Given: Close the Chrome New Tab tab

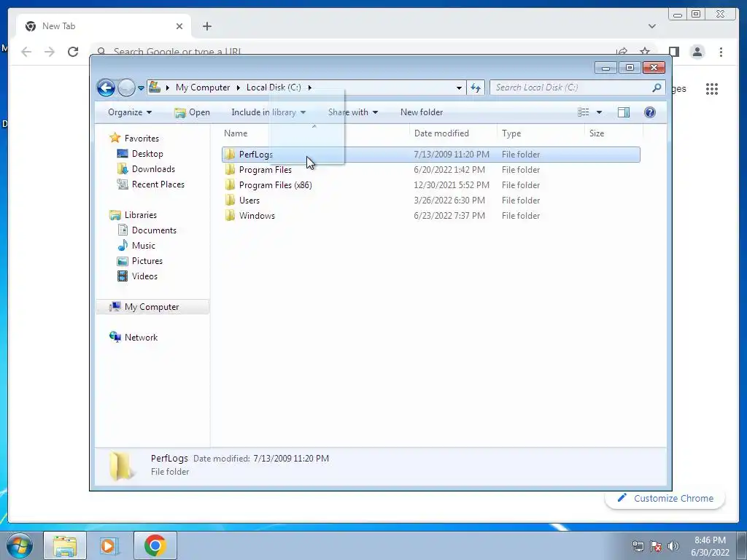Looking at the screenshot, I should 179,26.
